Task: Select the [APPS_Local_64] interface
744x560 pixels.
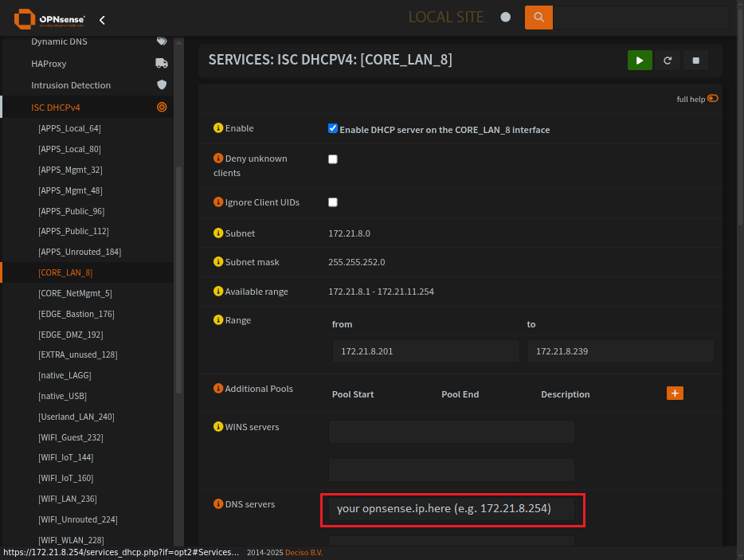Action: [x=70, y=128]
